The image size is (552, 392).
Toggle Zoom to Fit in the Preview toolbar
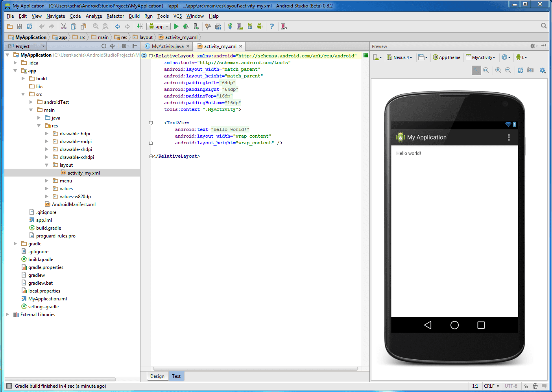(x=476, y=70)
